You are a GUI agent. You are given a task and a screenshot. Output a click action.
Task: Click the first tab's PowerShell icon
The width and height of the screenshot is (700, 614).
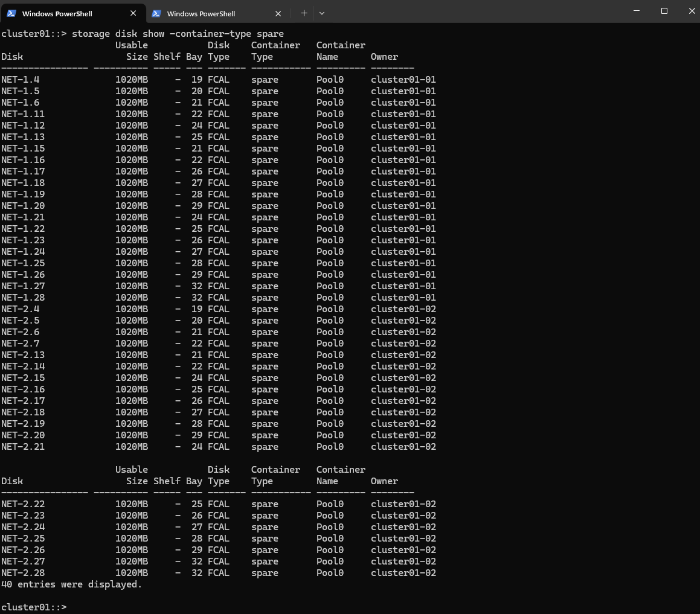pyautogui.click(x=11, y=13)
